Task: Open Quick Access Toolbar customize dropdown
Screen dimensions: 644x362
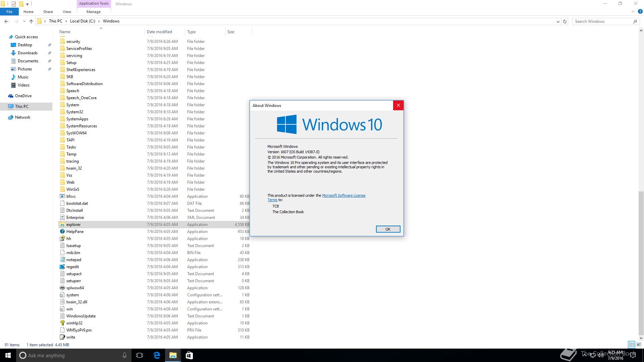Action: [x=27, y=4]
